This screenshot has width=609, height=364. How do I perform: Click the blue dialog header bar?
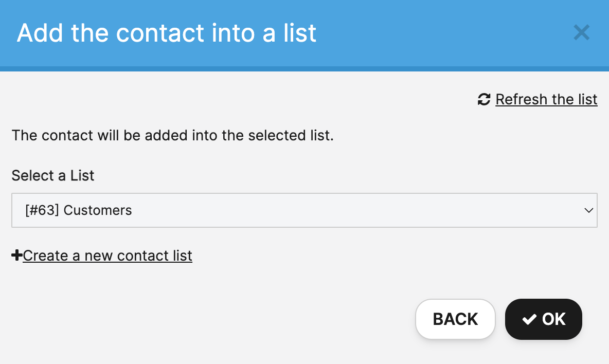point(304,35)
